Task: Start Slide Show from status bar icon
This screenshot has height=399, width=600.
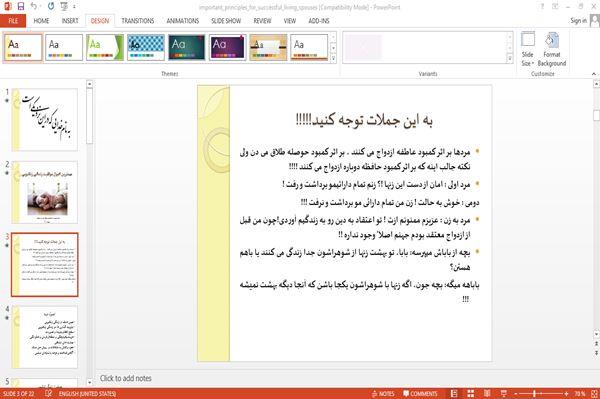Action: click(x=504, y=394)
